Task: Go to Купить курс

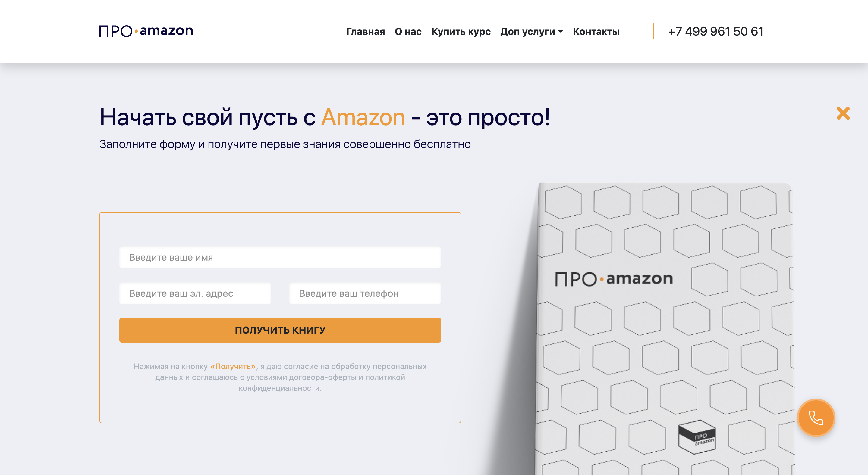Action: 461,31
